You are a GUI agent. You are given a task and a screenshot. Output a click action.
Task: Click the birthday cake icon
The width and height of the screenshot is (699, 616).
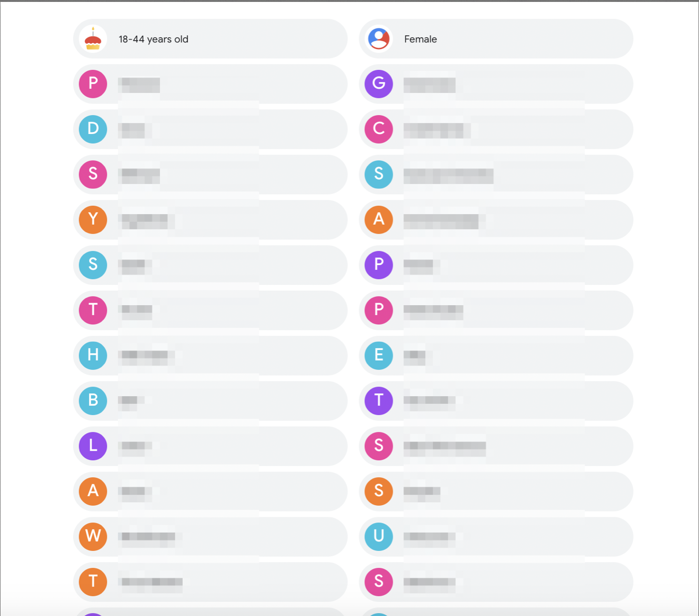93,39
